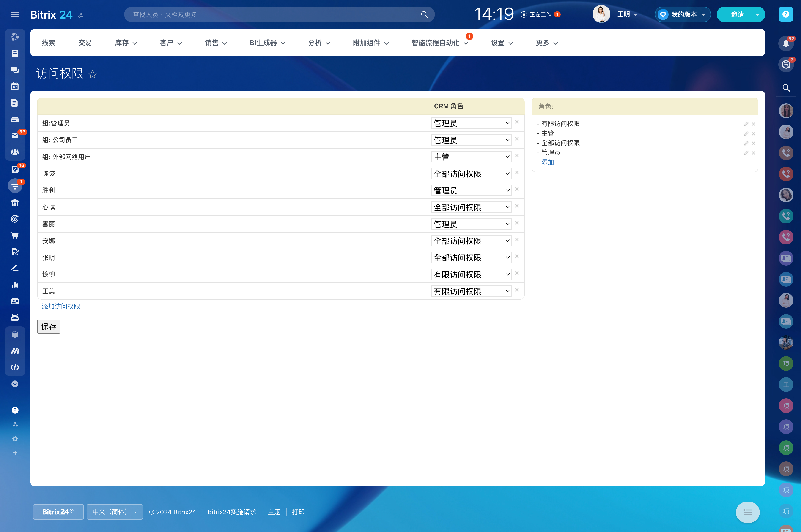Screen dimensions: 801x532
Task: Toggle the hamburger menu to collapse sidebar
Action: click(x=15, y=15)
